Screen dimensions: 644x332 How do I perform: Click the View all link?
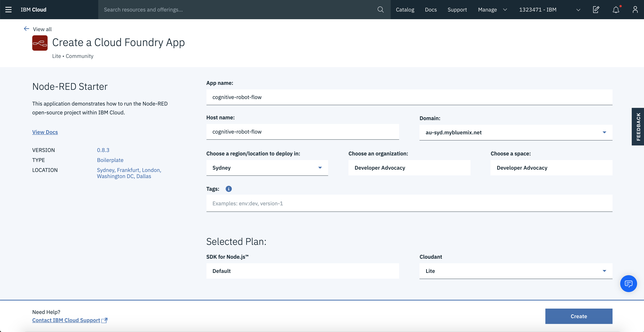42,29
